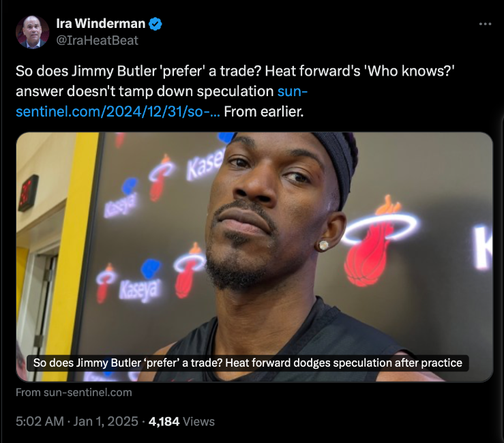Click Ira Winderman's profile avatar
This screenshot has height=443, width=504.
coord(32,32)
